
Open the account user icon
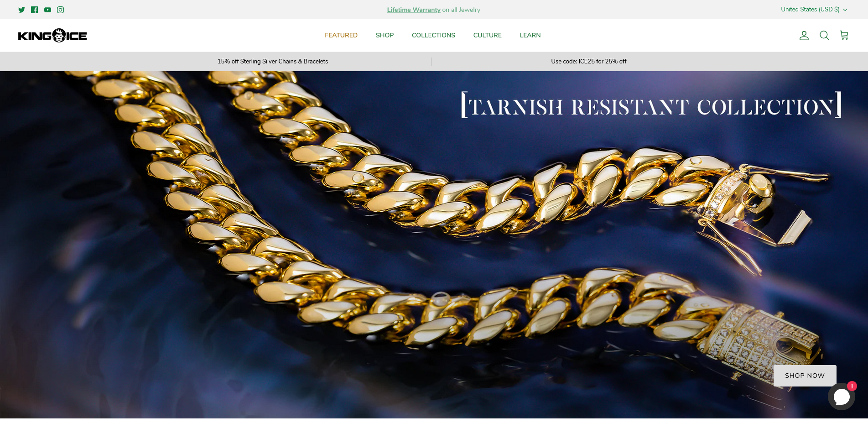[804, 36]
